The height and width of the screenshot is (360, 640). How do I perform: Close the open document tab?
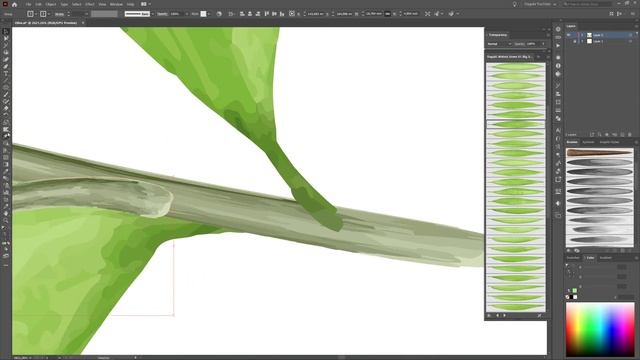[83, 23]
